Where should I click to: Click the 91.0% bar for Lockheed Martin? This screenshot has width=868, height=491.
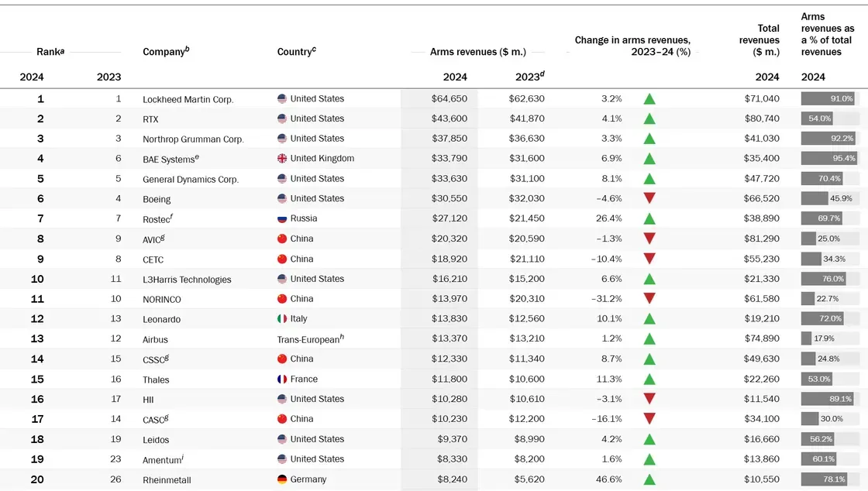(828, 99)
